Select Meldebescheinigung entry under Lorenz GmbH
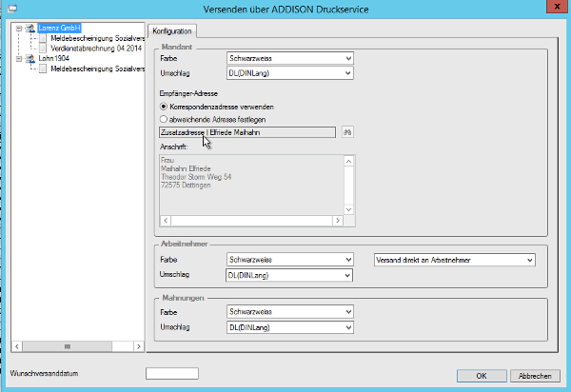 [x=98, y=38]
